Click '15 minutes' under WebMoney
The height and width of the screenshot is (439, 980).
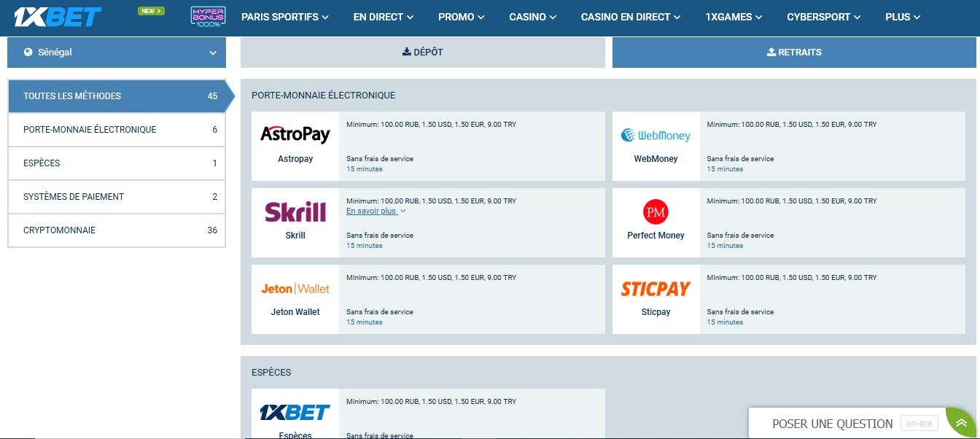(x=725, y=169)
